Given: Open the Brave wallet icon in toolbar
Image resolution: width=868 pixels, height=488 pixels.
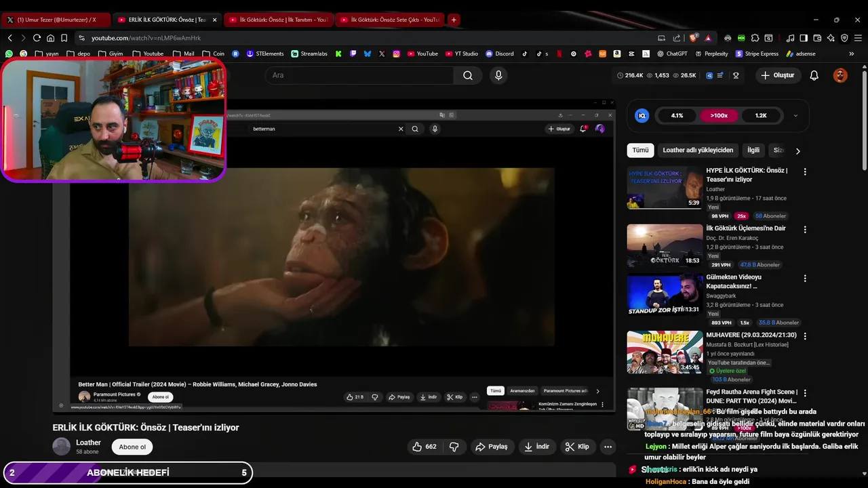Looking at the screenshot, I should coord(817,38).
